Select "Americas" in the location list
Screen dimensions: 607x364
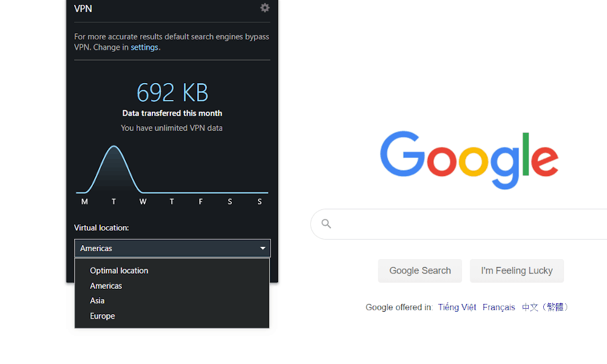(106, 285)
